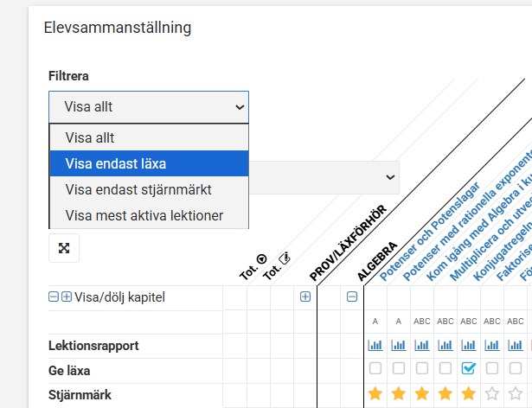532x408 pixels.
Task: Click the fullscreen expand icon button
Action: pyautogui.click(x=63, y=248)
